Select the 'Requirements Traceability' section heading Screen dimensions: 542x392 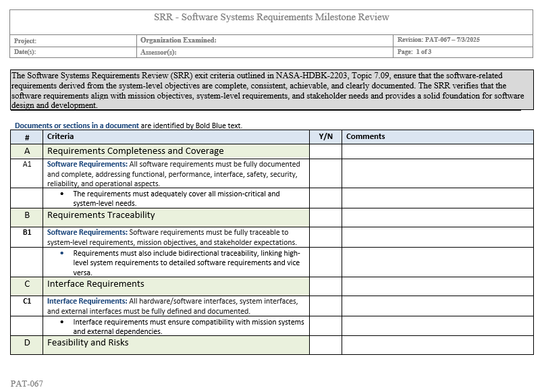coord(101,216)
